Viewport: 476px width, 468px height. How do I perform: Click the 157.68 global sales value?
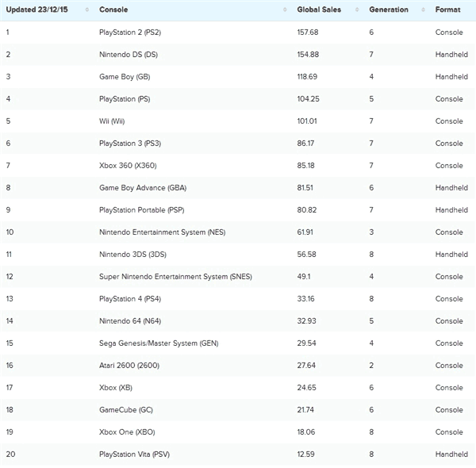tap(310, 33)
